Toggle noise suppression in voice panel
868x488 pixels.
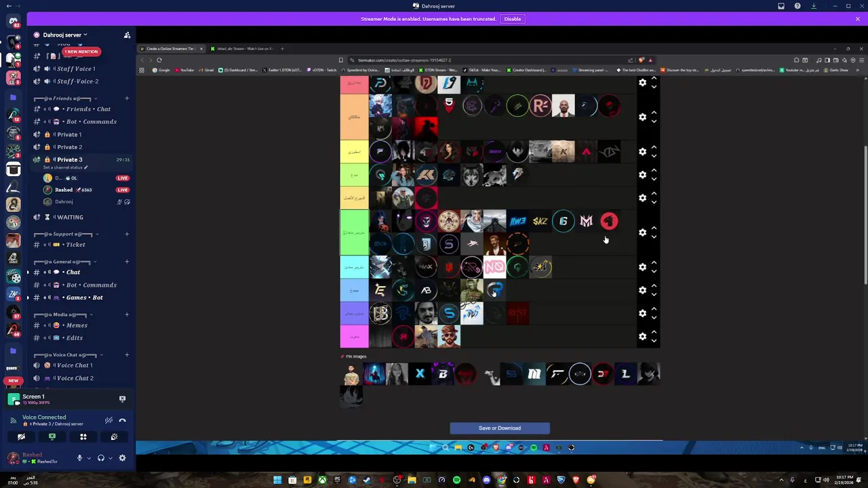coord(108,420)
